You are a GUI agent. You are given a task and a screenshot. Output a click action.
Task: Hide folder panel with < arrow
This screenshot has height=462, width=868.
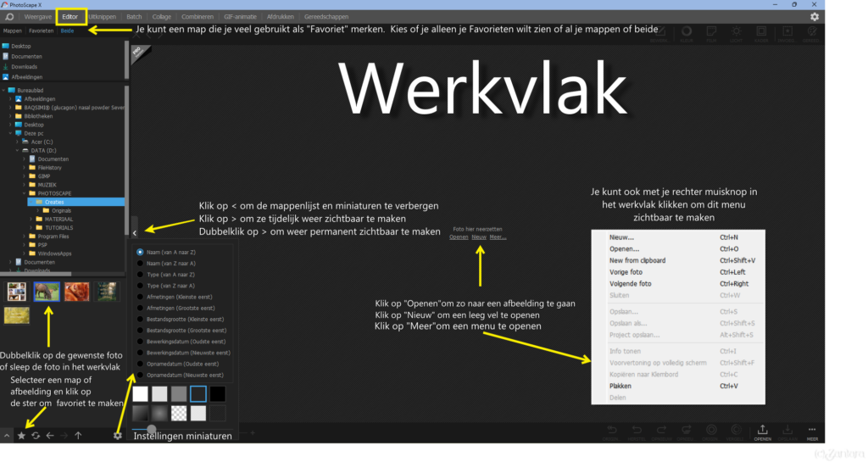[135, 233]
